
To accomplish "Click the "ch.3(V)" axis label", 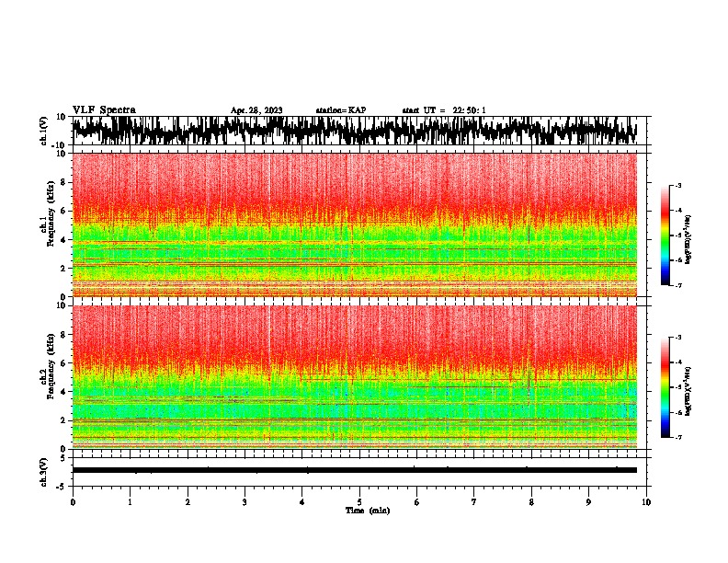I will (x=44, y=472).
